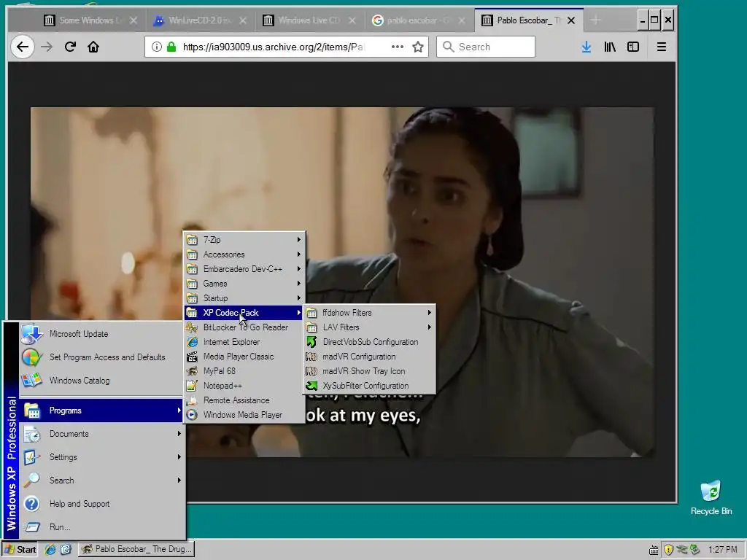Expand the Documents Start menu item
The height and width of the screenshot is (560, 747).
click(x=101, y=434)
